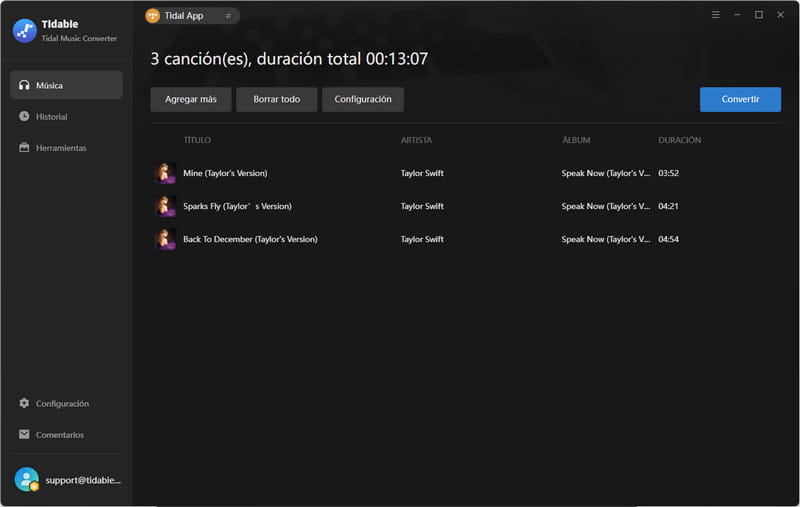Click the 03:52 duration value
The height and width of the screenshot is (507, 800).
(668, 173)
